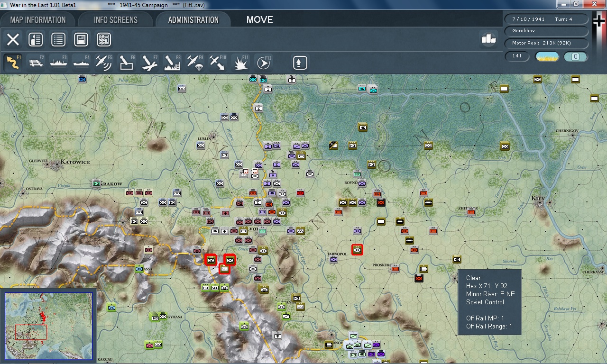Viewport: 607px width, 364px height.
Task: Click the Krakow city label on map
Action: click(112, 184)
